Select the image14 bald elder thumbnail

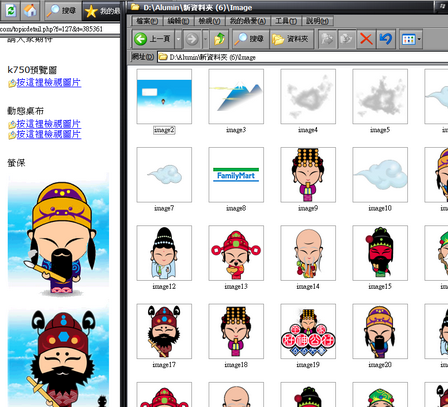[308, 253]
